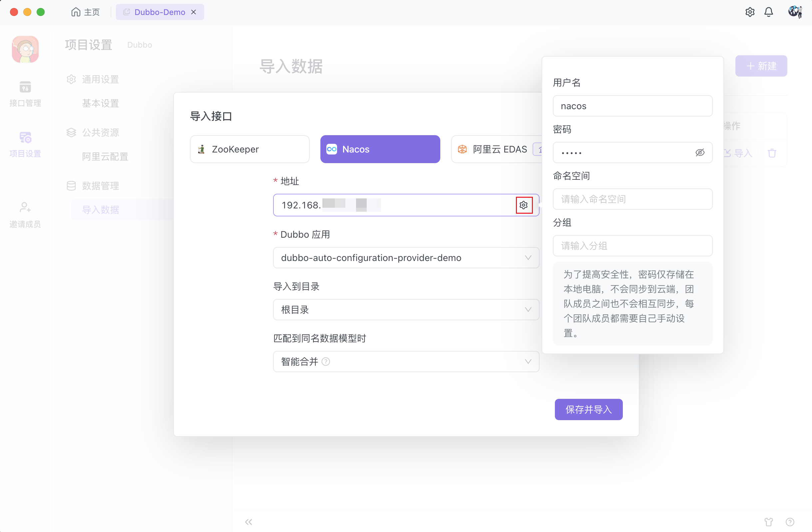Expand Dubbo 应用 dropdown

click(x=406, y=258)
